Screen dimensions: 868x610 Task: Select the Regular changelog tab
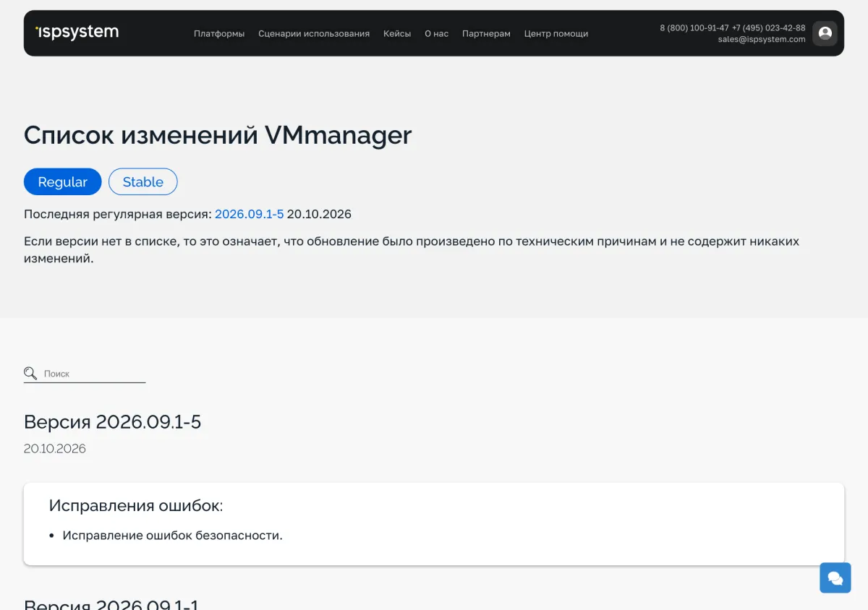pos(63,182)
